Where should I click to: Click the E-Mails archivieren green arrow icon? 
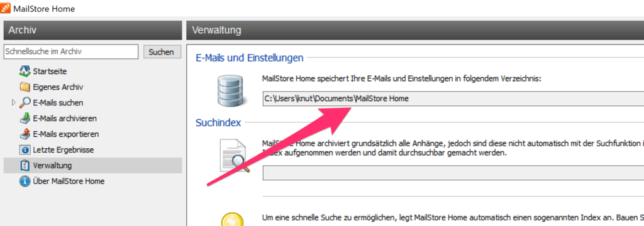pyautogui.click(x=25, y=119)
